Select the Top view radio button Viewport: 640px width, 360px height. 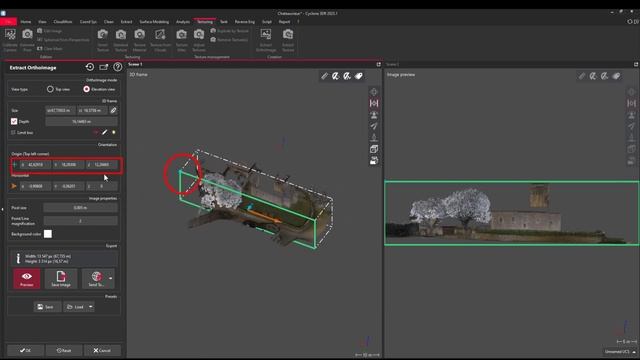pos(50,89)
